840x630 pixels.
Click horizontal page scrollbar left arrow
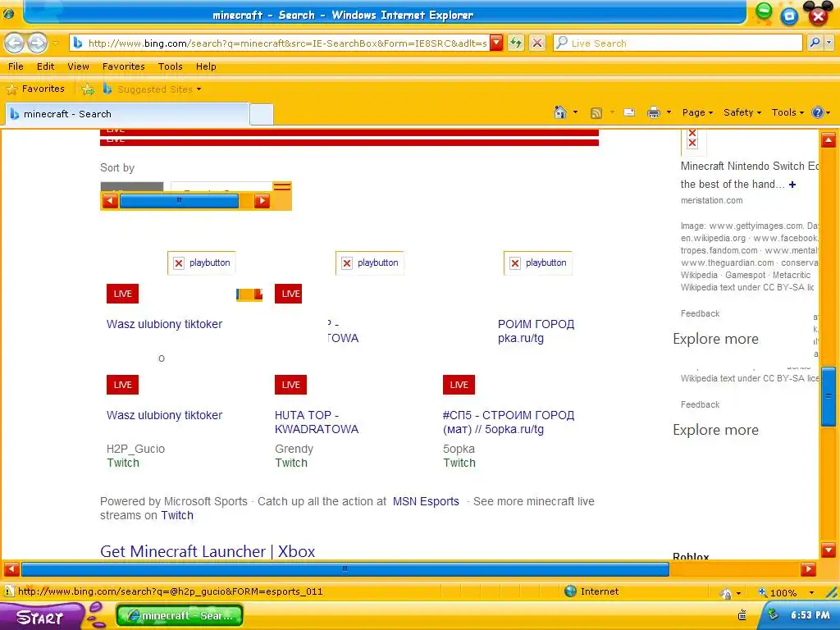[11, 569]
